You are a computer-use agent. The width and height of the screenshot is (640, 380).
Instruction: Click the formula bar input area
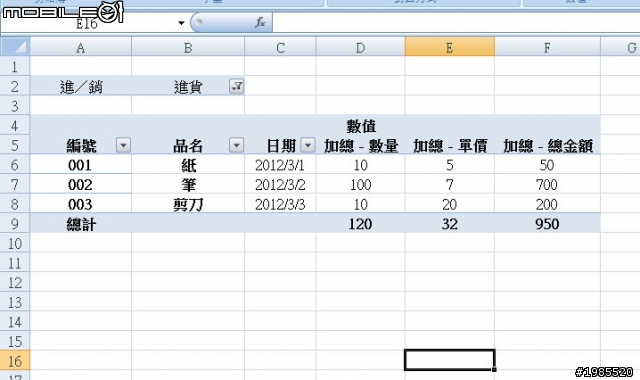pyautogui.click(x=456, y=22)
